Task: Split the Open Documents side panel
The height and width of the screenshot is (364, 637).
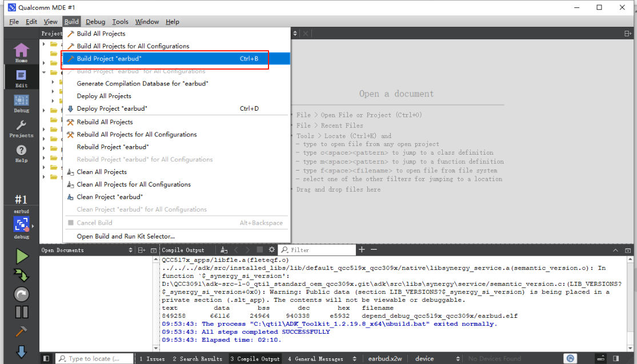Action: [x=142, y=250]
